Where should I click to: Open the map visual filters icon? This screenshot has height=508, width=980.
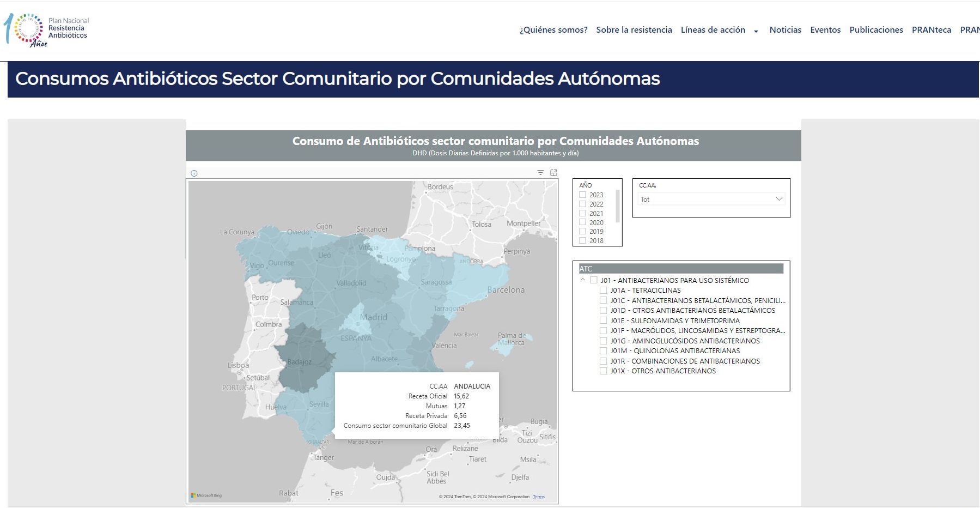(540, 173)
